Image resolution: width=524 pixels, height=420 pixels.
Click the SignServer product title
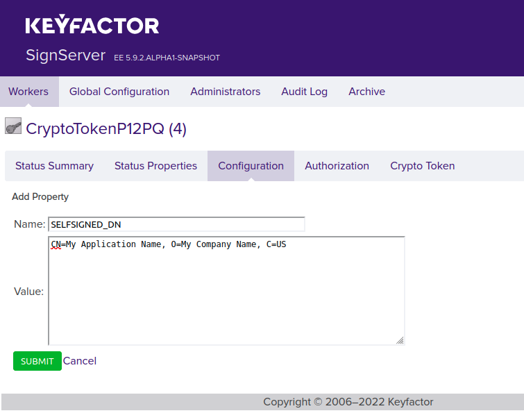[65, 56]
